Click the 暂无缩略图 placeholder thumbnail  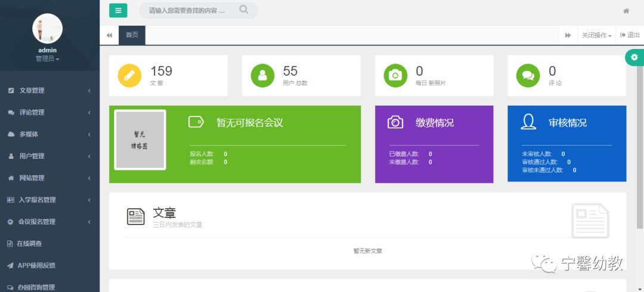(x=140, y=140)
